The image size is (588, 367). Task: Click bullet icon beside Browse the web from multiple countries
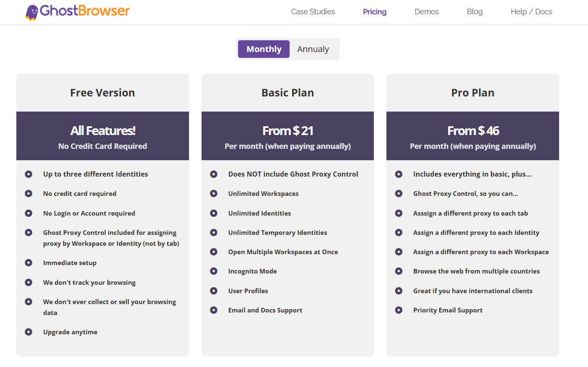(x=399, y=271)
